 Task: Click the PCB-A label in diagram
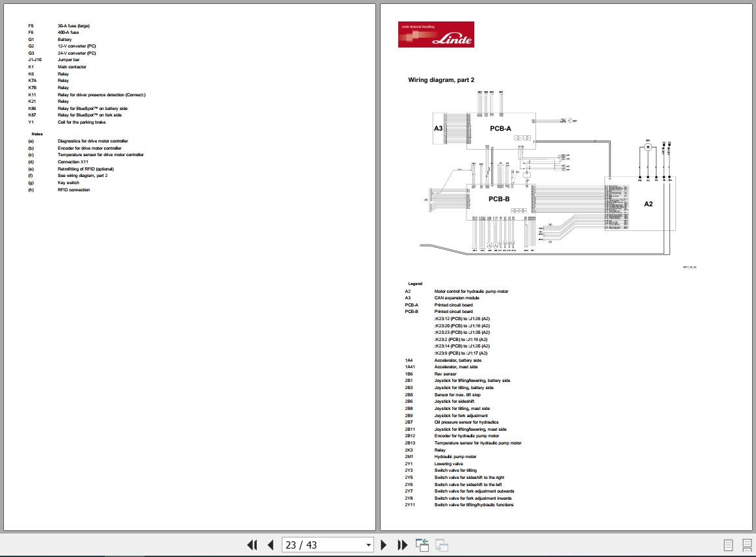500,129
